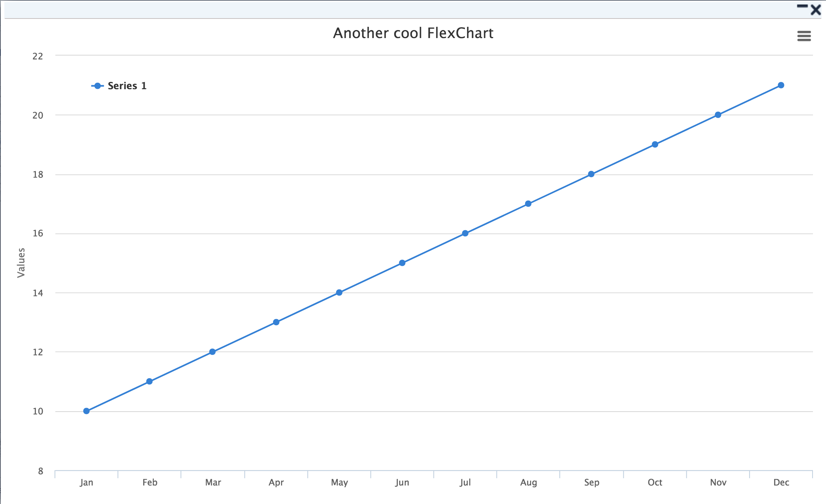Click the Jun data point
826x504 pixels.
402,263
